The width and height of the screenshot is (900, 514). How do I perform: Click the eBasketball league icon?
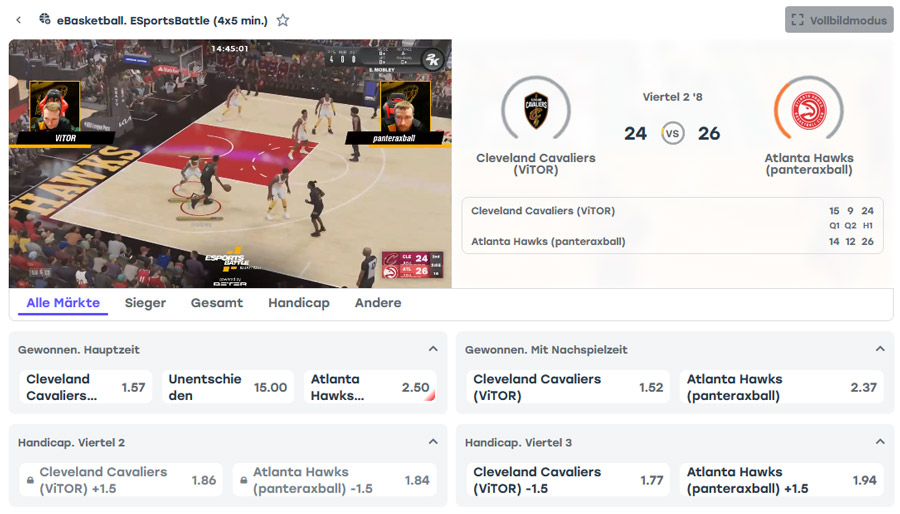pyautogui.click(x=44, y=20)
